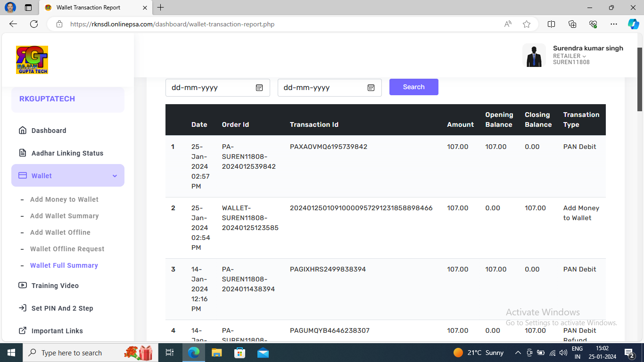This screenshot has width=644, height=362.
Task: Open Add Money to Wallet menu item
Action: pyautogui.click(x=64, y=199)
